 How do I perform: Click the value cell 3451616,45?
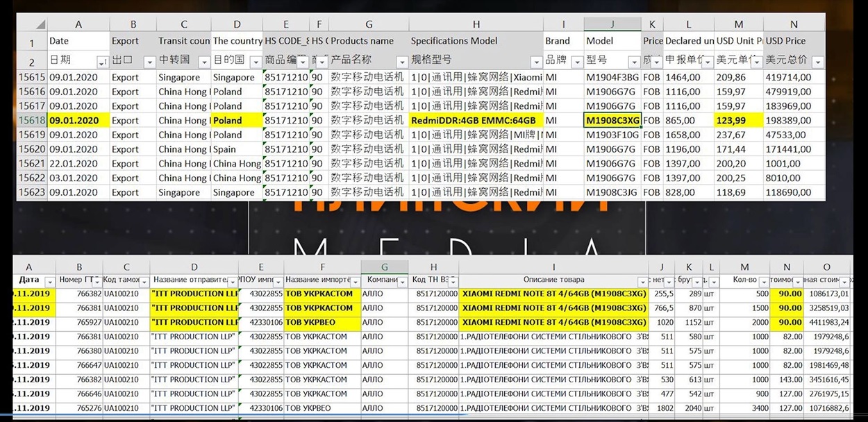826,380
